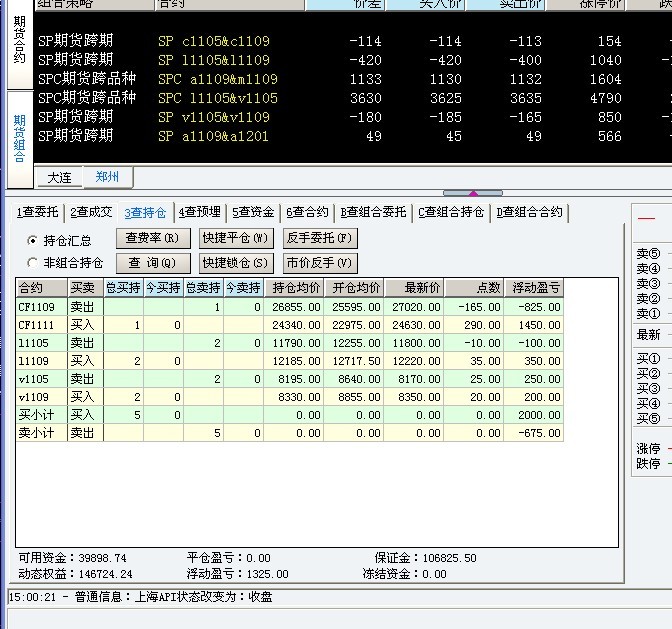Click the 买① quote level label
The image size is (672, 629).
coord(648,359)
